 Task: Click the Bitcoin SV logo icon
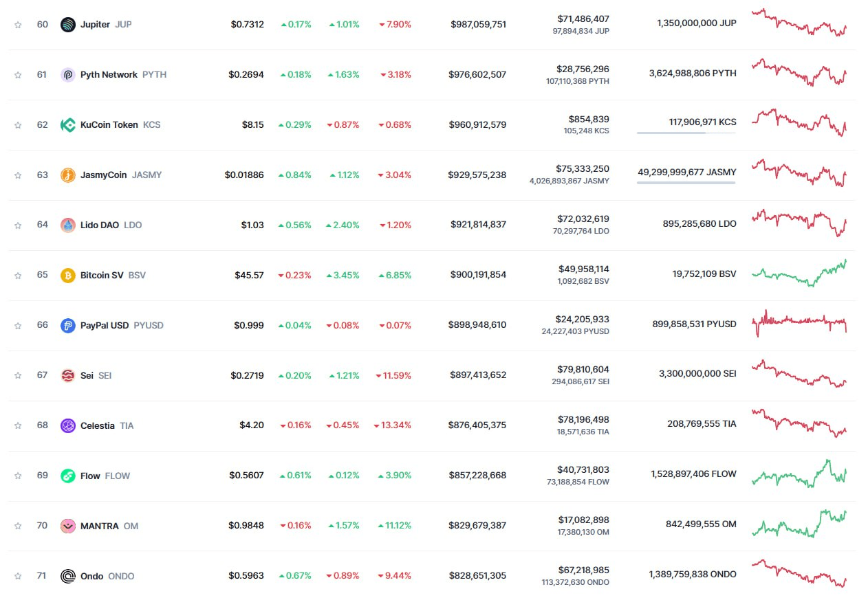point(68,276)
